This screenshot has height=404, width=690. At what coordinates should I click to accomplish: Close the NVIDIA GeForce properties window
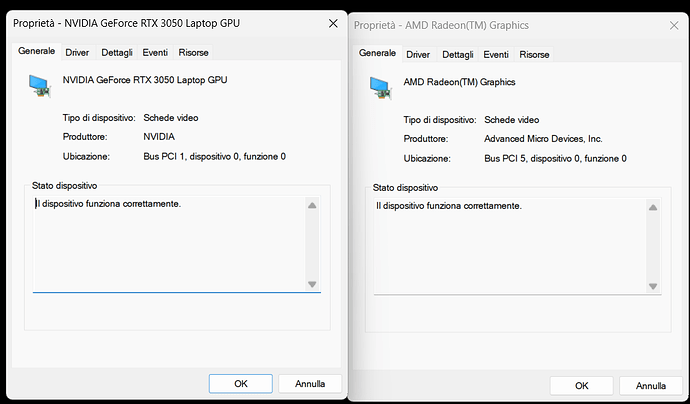(x=331, y=22)
